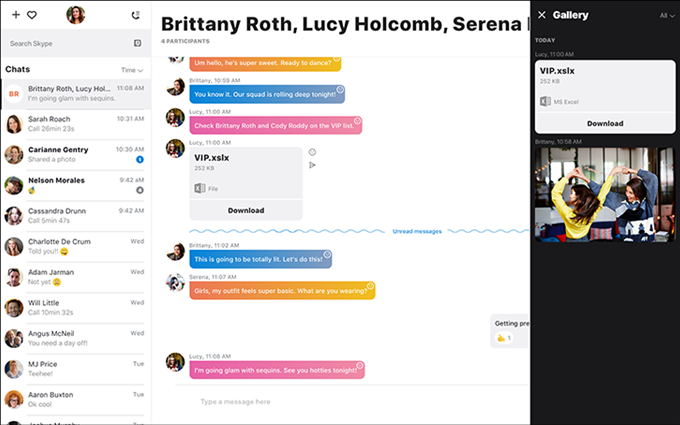Viewport: 680px width, 425px height.
Task: Click Brittany's avatar beside her 11:02 AM message
Action: click(x=175, y=251)
